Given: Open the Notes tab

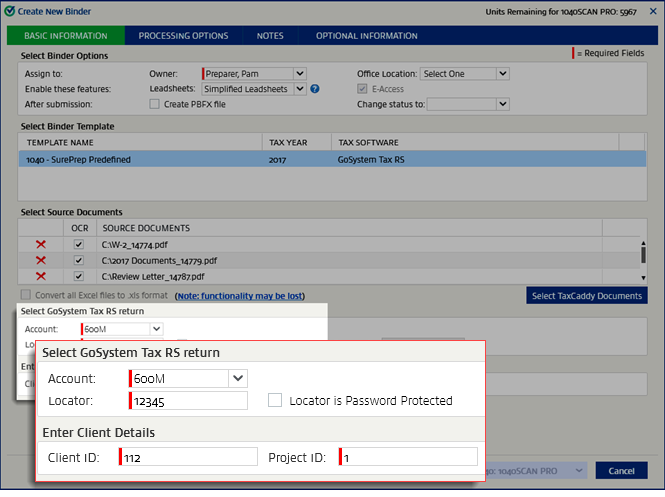Looking at the screenshot, I should point(270,36).
